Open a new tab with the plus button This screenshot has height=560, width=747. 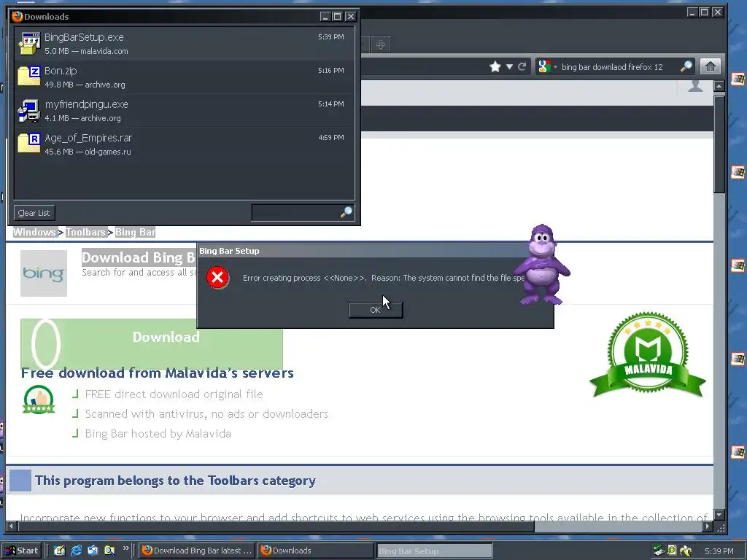(x=380, y=44)
